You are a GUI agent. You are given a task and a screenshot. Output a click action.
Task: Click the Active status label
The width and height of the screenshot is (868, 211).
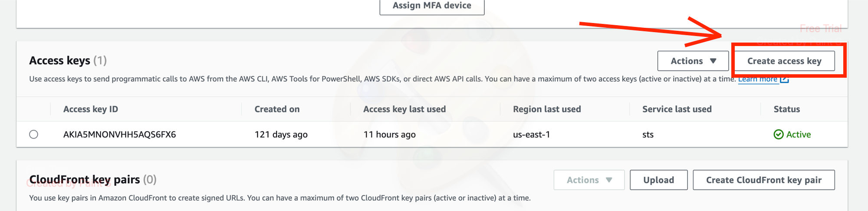799,135
